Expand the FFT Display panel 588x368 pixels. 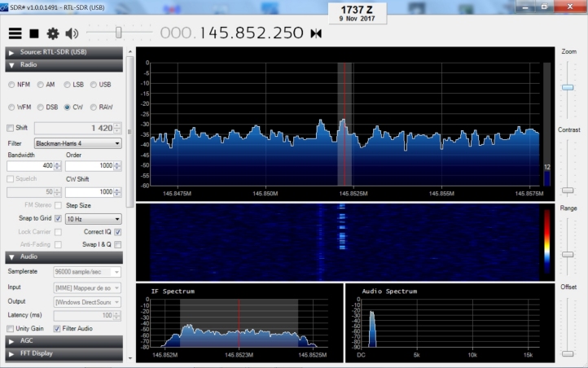[x=64, y=354]
